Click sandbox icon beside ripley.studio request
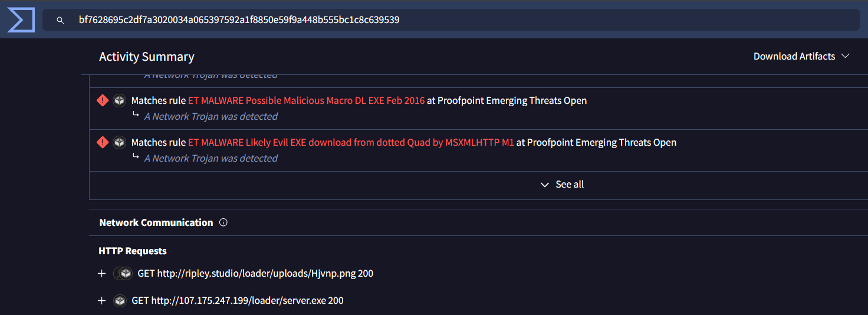Screen dimensions: 868x315 pos(123,274)
